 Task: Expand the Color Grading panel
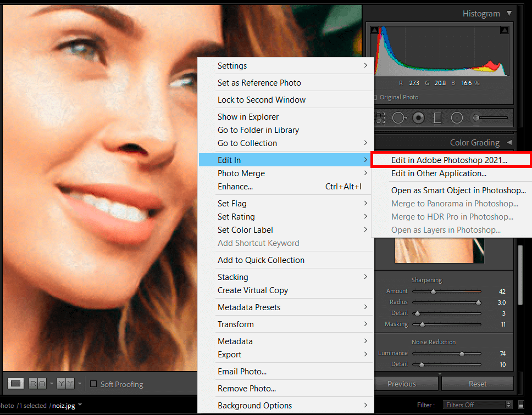[509, 143]
